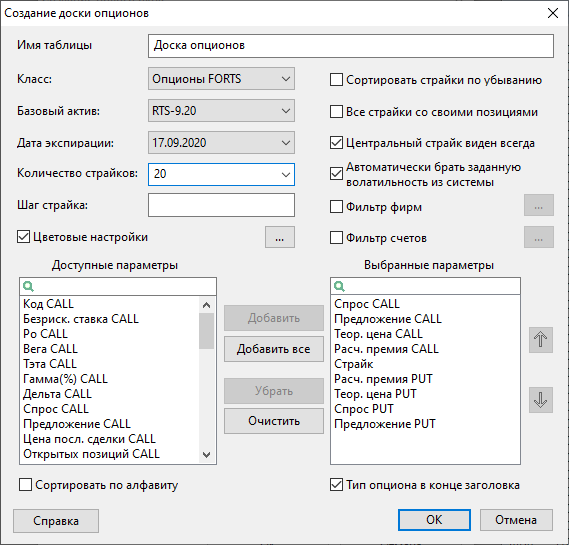This screenshot has height=545, width=569.
Task: Click the move-up arrow for selected parameters
Action: pyautogui.click(x=541, y=340)
